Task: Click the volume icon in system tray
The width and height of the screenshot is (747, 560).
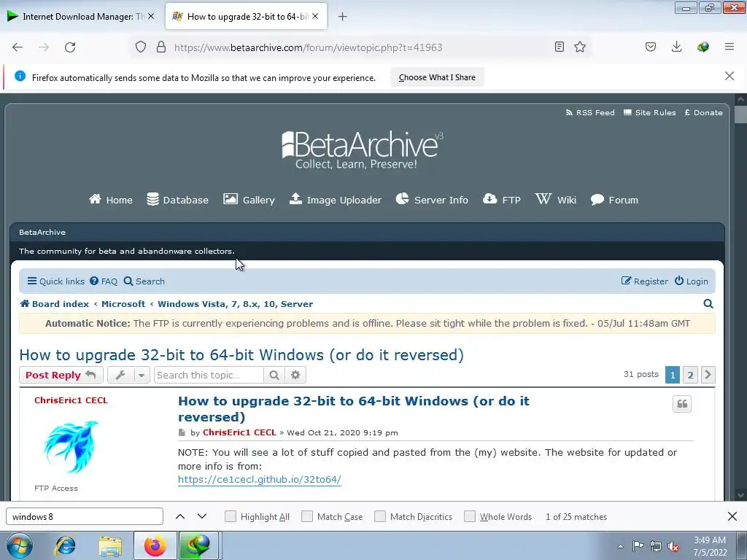Action: (673, 546)
